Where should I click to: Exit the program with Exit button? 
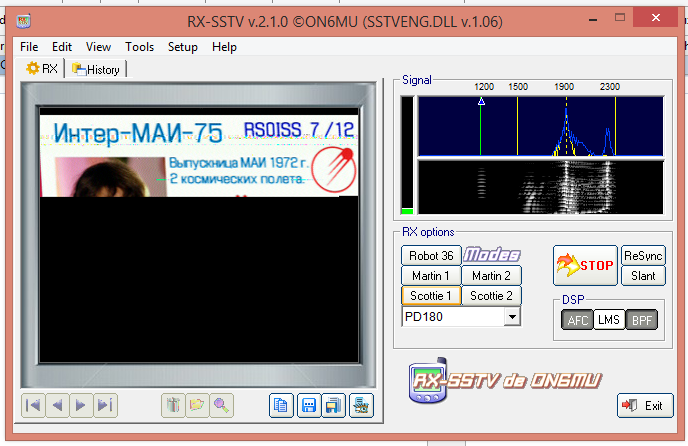[x=645, y=406]
